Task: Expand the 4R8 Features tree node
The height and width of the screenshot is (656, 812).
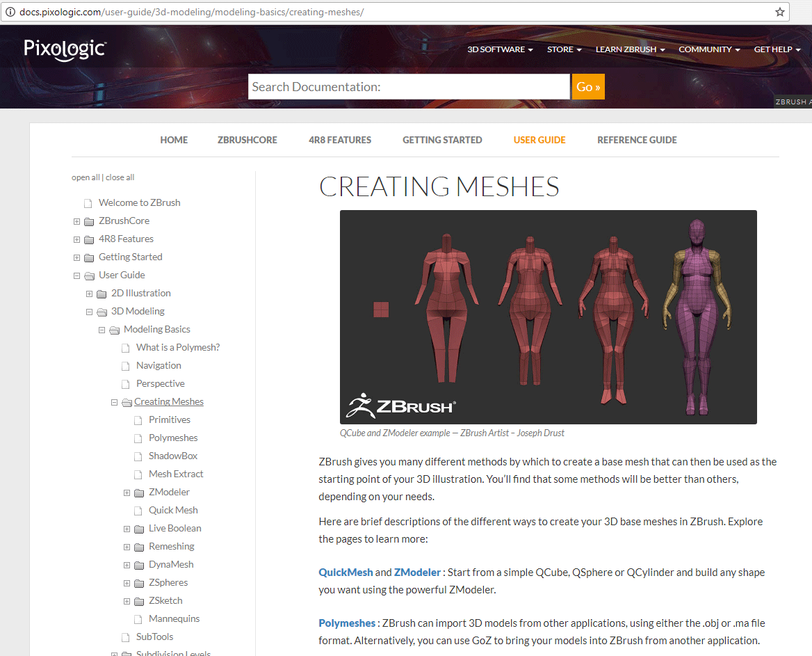Action: tap(76, 240)
